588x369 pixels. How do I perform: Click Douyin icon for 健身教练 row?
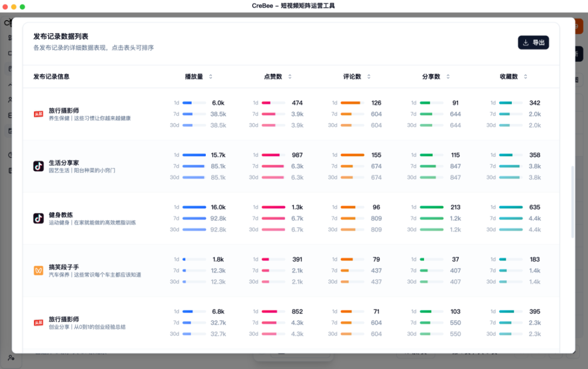pyautogui.click(x=39, y=218)
